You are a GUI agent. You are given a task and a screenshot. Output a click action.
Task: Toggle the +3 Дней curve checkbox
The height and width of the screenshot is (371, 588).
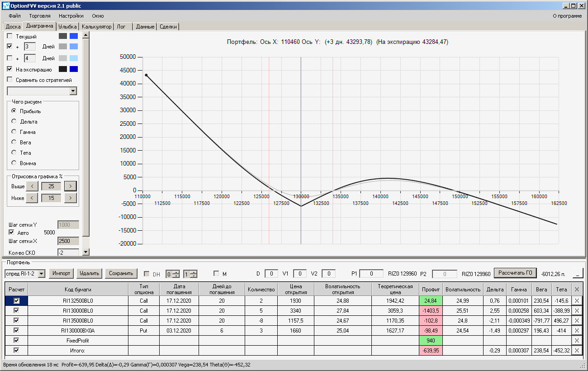[10, 47]
